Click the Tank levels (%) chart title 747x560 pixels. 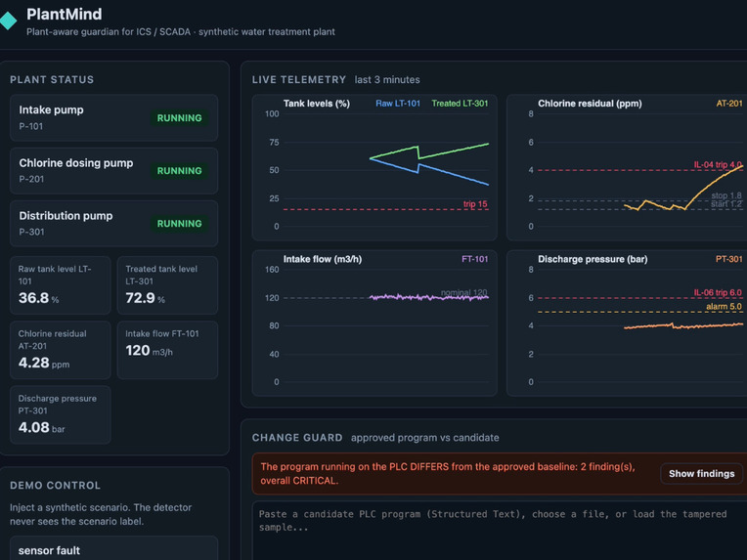click(x=317, y=104)
